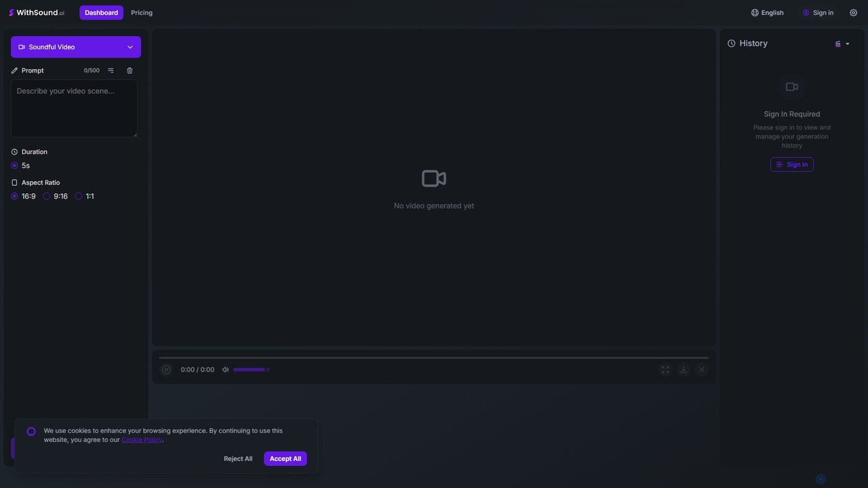Open the History filter clapperboard dropdown
This screenshot has width=868, height=488.
coord(842,44)
